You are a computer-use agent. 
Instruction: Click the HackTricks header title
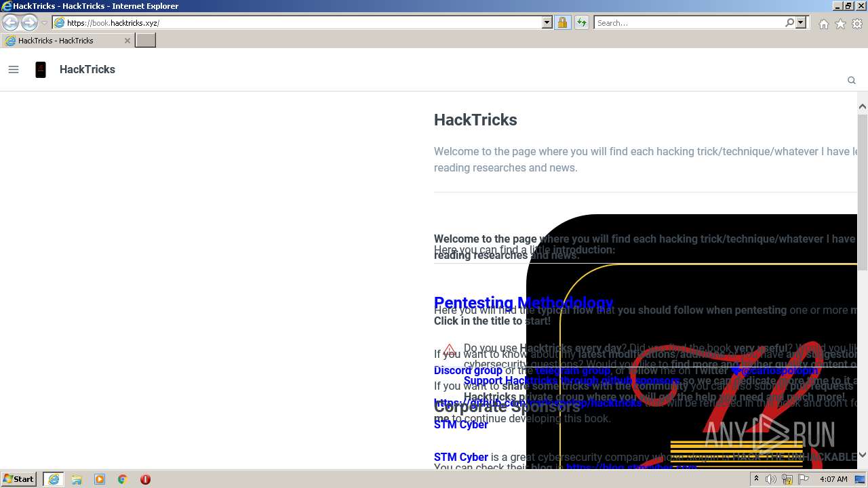(87, 69)
